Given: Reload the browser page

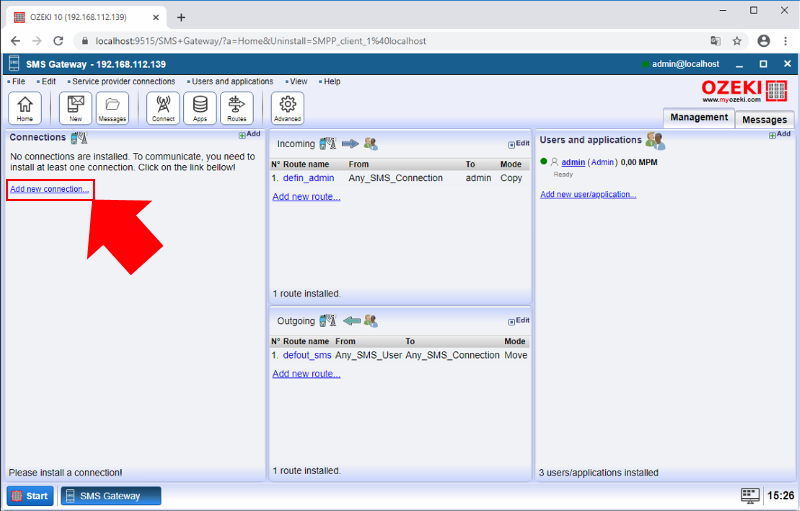Looking at the screenshot, I should click(x=58, y=41).
